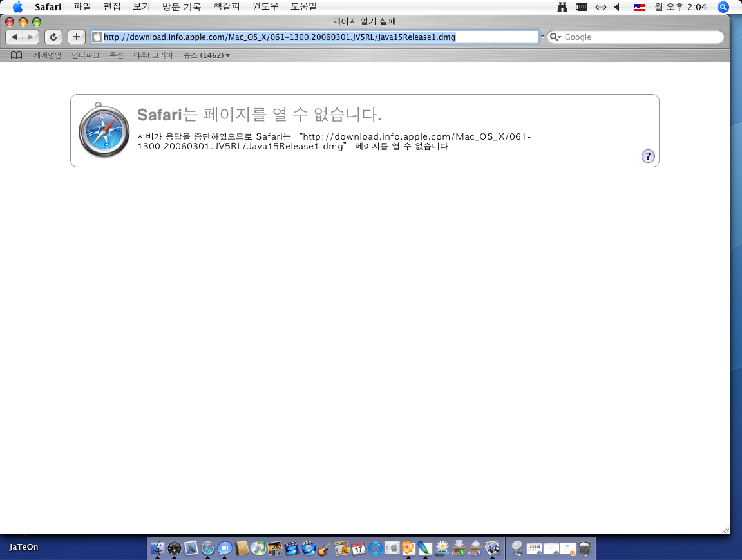
Task: Go forward with the right arrow button
Action: pyautogui.click(x=31, y=37)
